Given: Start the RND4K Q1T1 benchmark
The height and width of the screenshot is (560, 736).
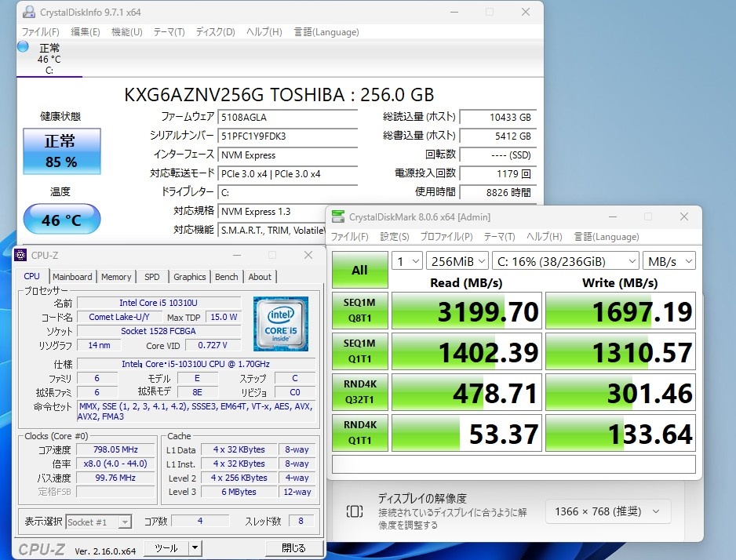Looking at the screenshot, I should click(359, 433).
